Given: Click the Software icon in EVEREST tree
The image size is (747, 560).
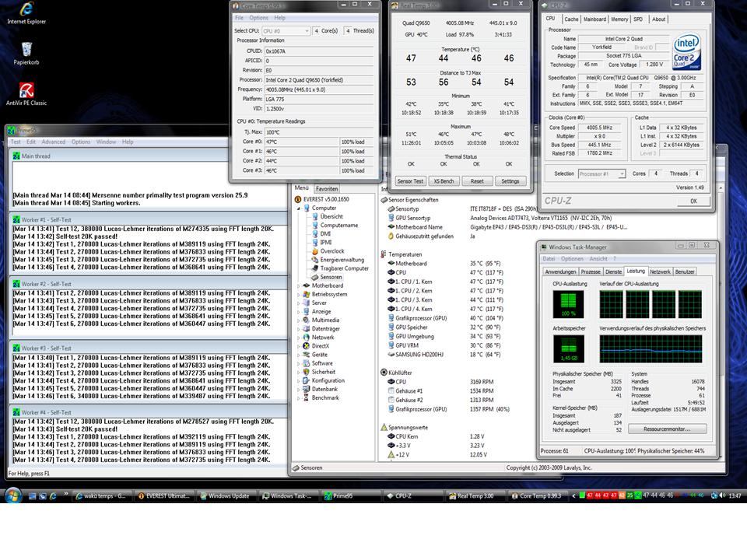Looking at the screenshot, I should (x=307, y=363).
